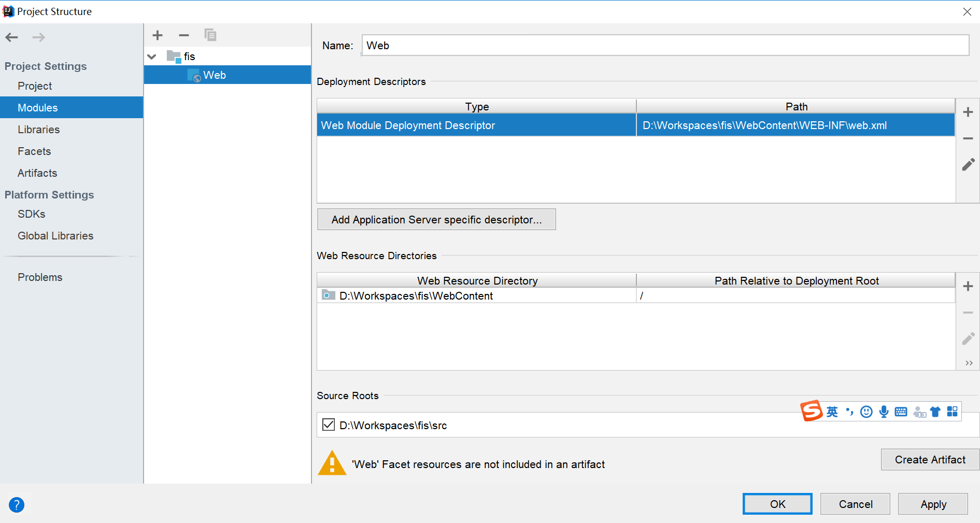Click Path Relative to Deployment Root header
The width and height of the screenshot is (980, 523).
click(796, 280)
